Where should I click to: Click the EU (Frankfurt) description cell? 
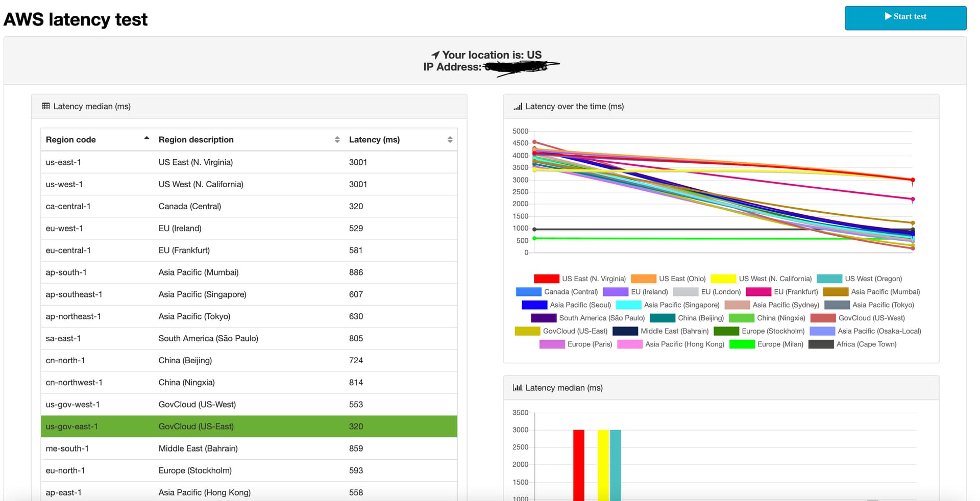coord(249,250)
